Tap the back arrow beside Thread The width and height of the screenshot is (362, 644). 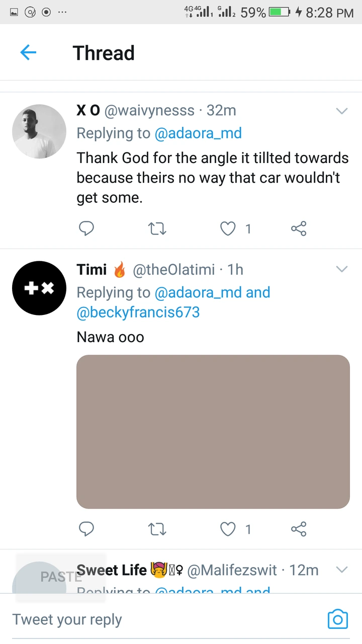point(28,52)
